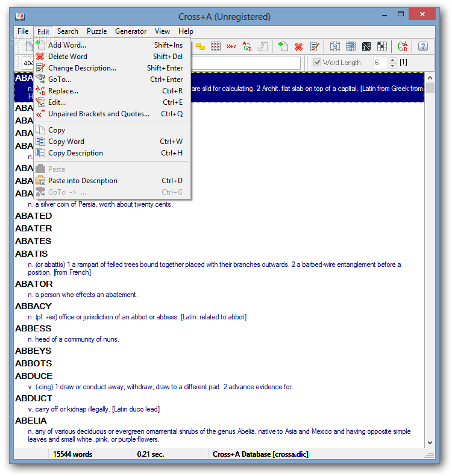Select the word ABBESS in the list
The image size is (452, 476).
pos(33,328)
